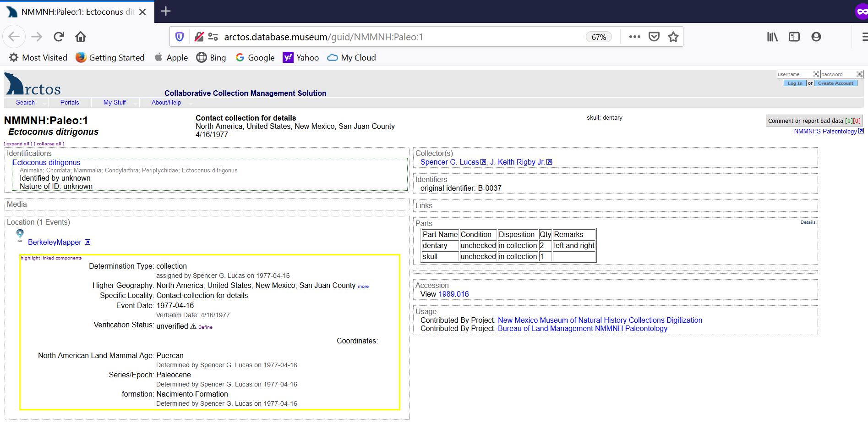Focus the username field
The height and width of the screenshot is (425, 868).
[x=798, y=74]
